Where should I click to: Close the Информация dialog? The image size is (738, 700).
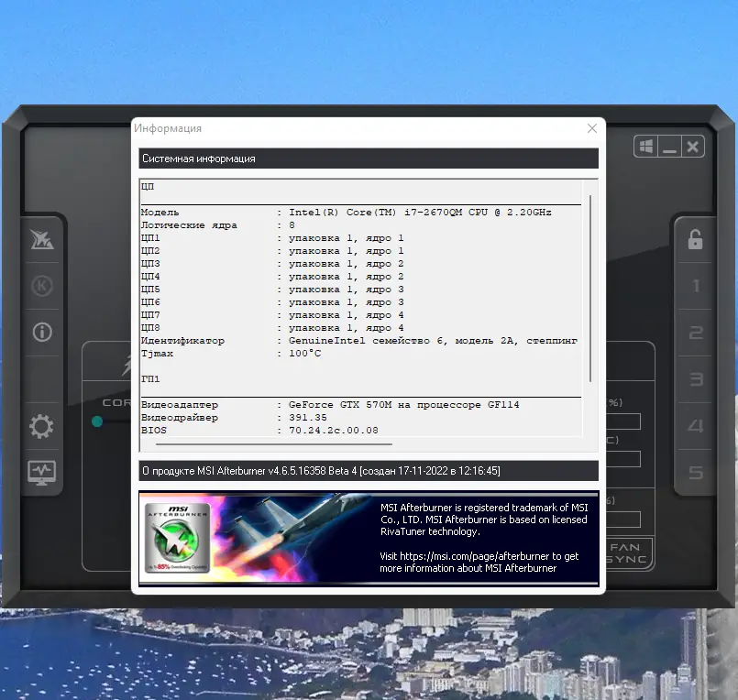(x=592, y=128)
